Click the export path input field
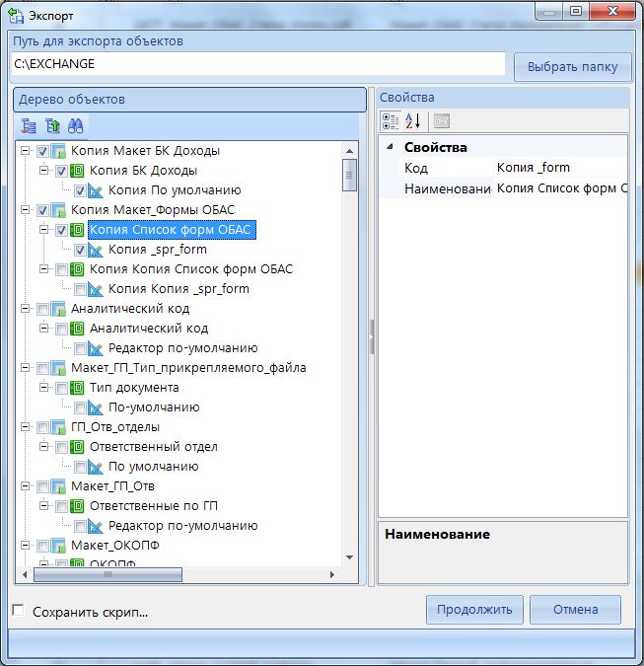This screenshot has width=644, height=666. coord(258,64)
